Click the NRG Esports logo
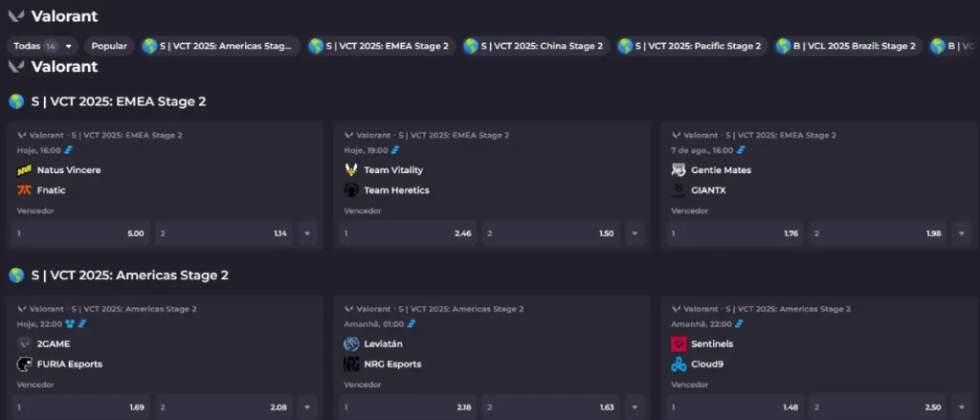 351,364
